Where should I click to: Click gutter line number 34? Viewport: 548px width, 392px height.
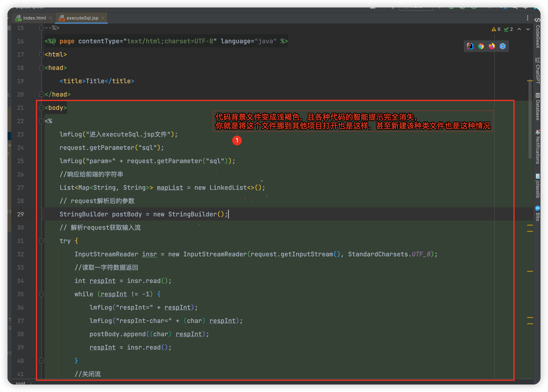tap(21, 281)
